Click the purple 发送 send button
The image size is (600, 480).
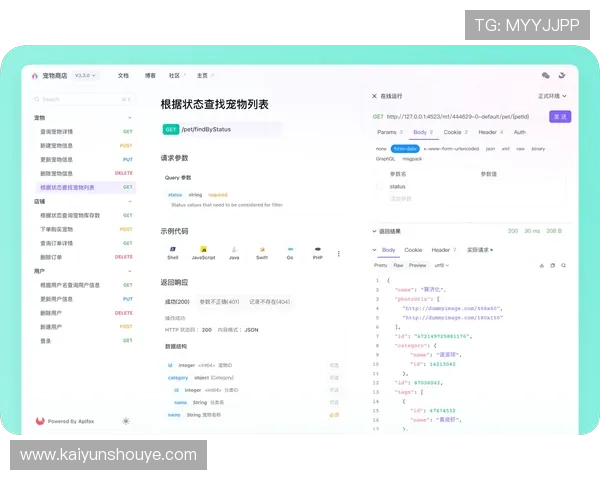pos(560,116)
